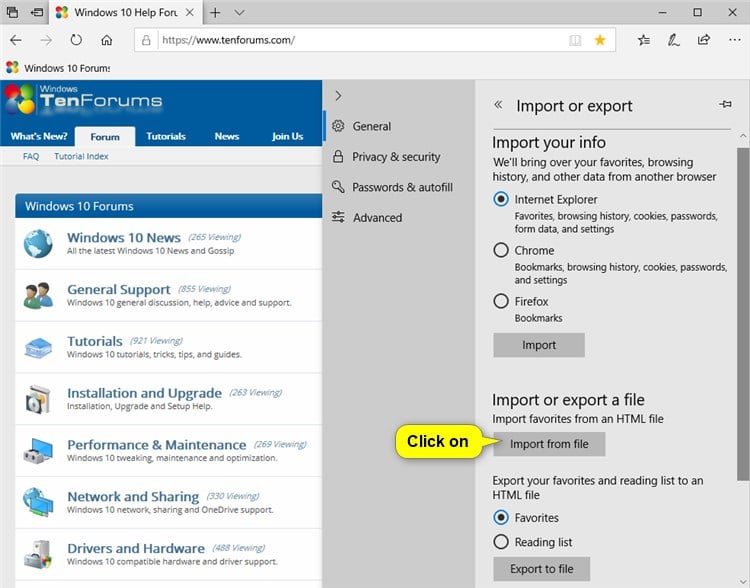Click the scrollbar up arrow in settings pane
750x588 pixels.
(743, 136)
